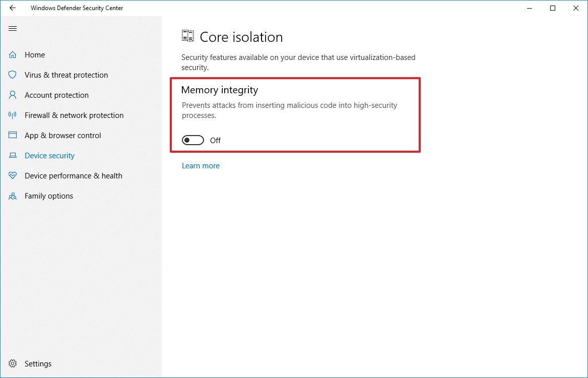Screen dimensions: 588x378
Task: Click the Account protection person icon
Action: tap(13, 95)
